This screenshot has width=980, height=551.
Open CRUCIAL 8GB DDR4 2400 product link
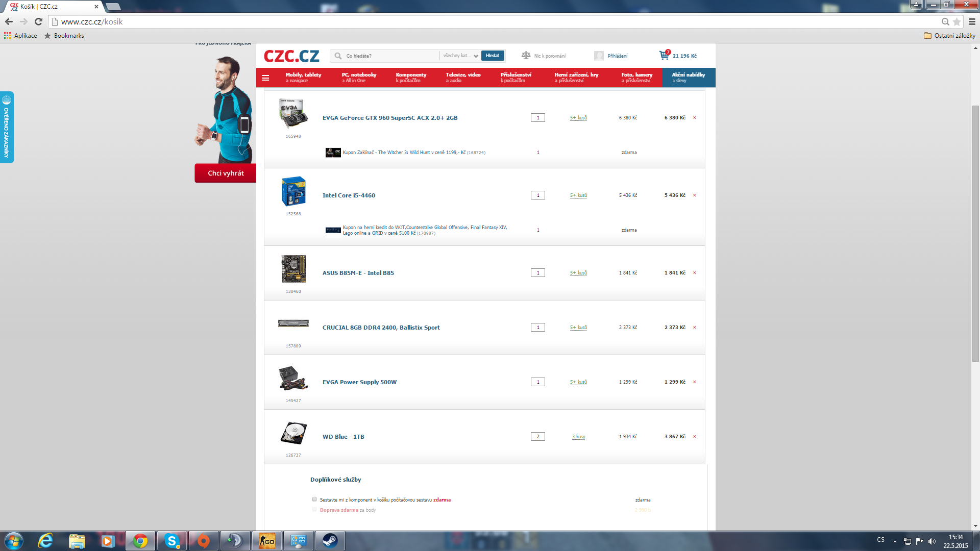click(x=381, y=328)
